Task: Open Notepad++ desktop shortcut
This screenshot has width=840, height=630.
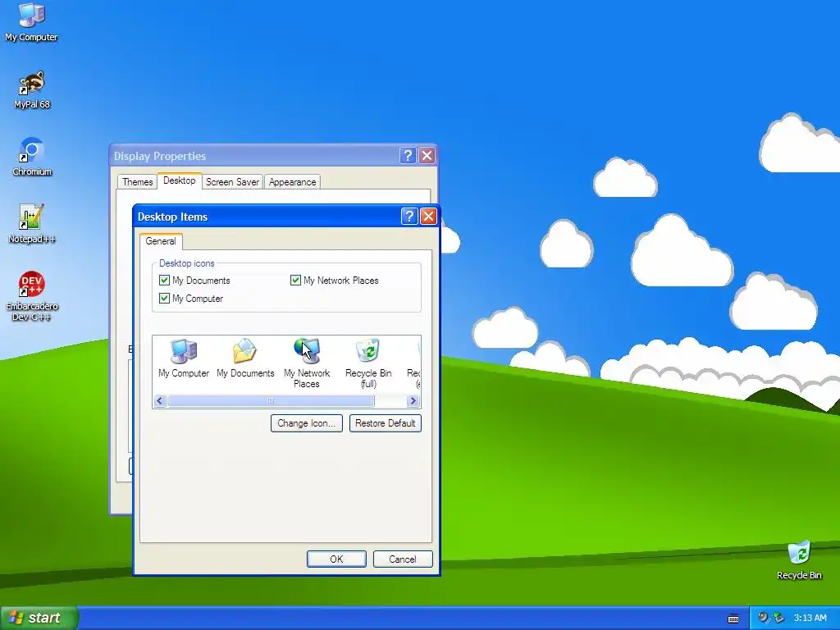Action: [32, 225]
